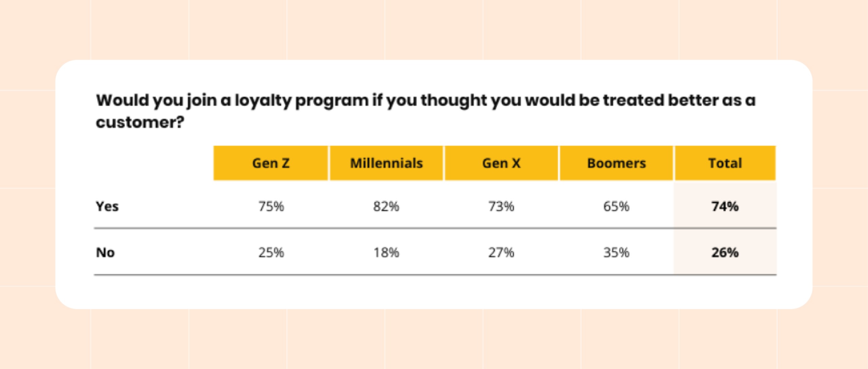
Task: Select the 82% Millennials Yes value
Action: (x=386, y=206)
